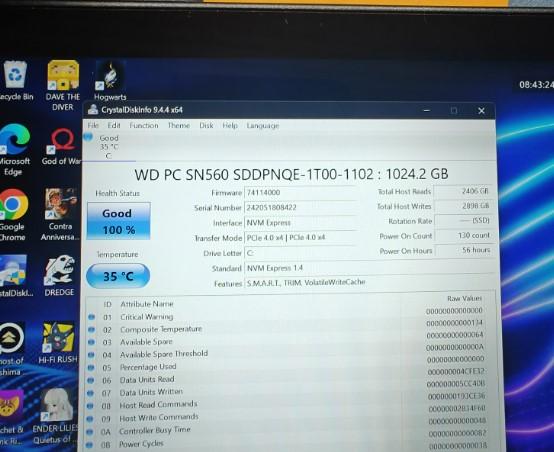Launch Contra Anniversary desktop shortcut
Image resolution: width=554 pixels, height=452 pixels.
60,214
